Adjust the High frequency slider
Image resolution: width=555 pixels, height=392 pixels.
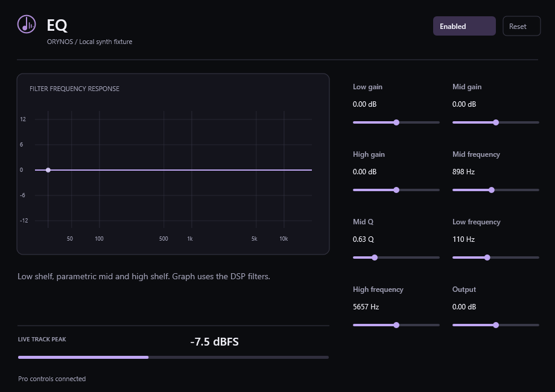point(396,325)
